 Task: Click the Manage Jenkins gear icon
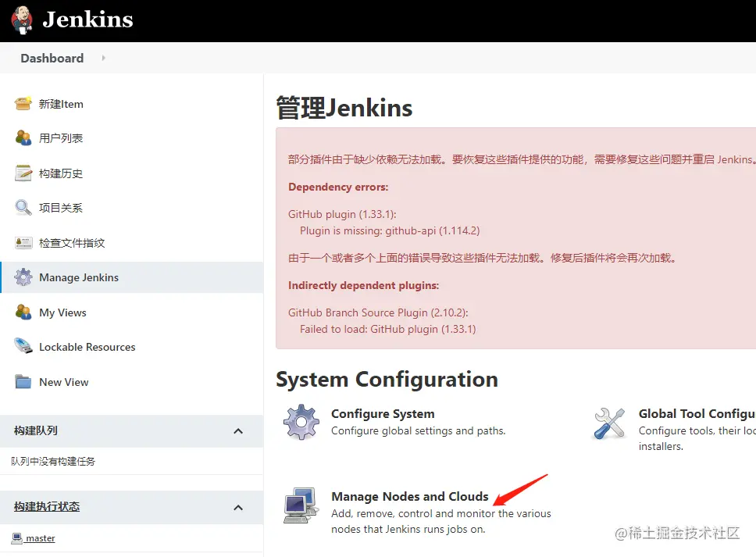tap(23, 277)
